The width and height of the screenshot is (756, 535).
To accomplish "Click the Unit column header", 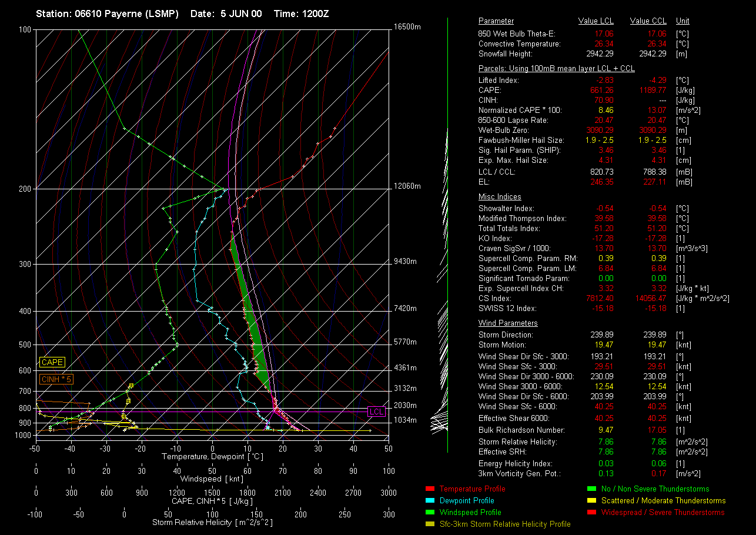I will [683, 21].
